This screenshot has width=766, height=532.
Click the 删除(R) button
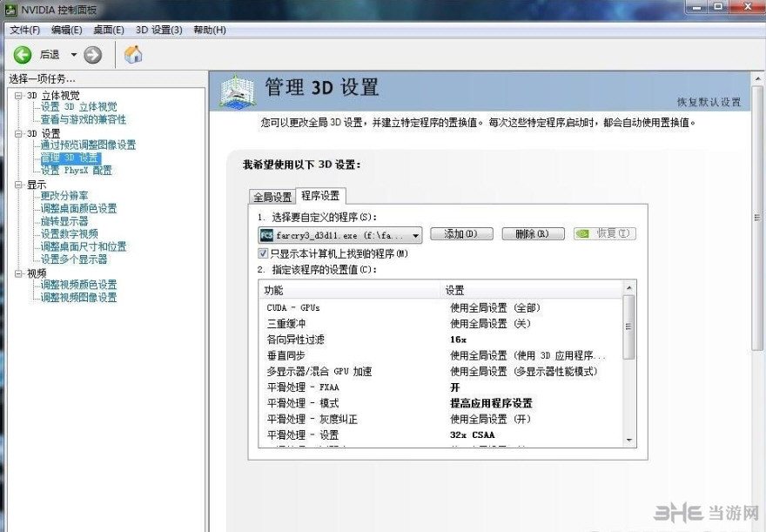pos(533,234)
